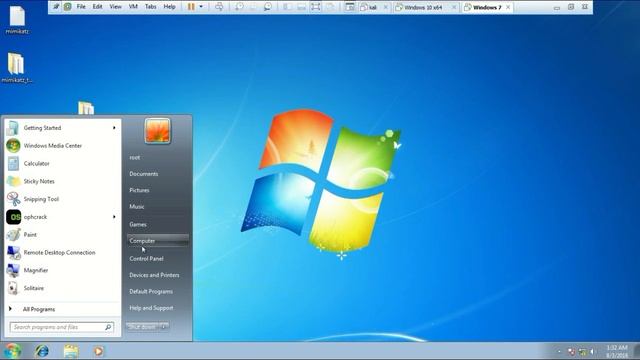This screenshot has width=640, height=360.
Task: Enter full screen mode in VMware toolbar
Action: click(316, 7)
